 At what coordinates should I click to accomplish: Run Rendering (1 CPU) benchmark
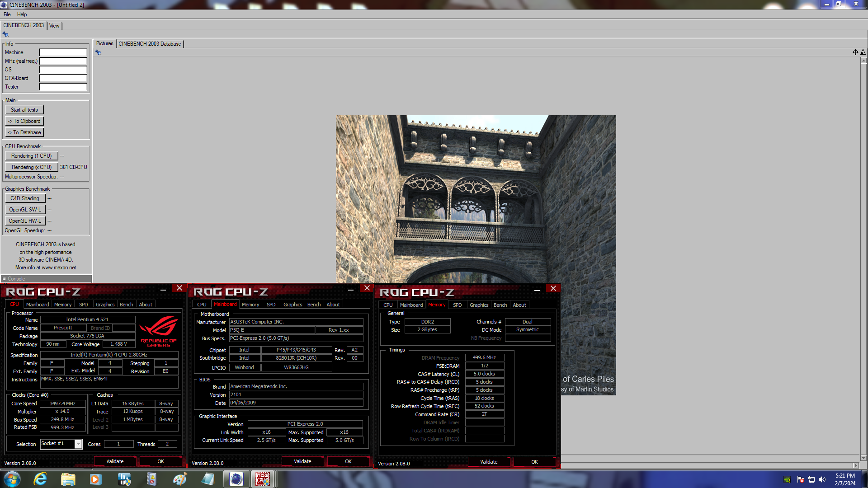[32, 156]
